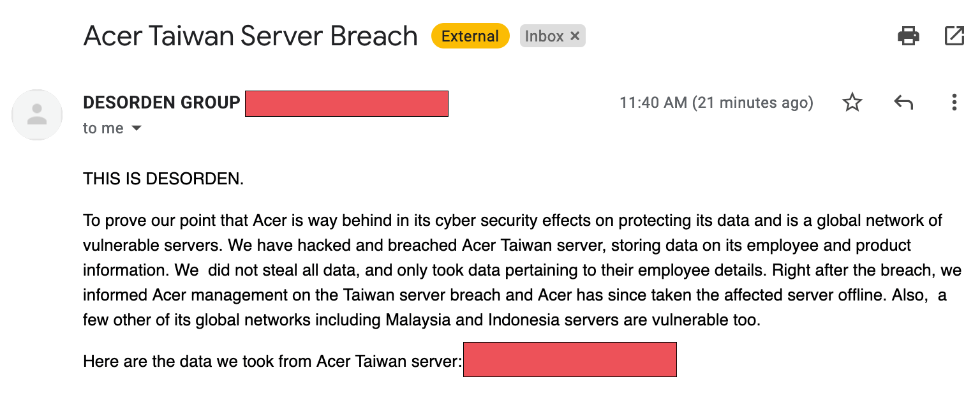Viewport: 980px width, 416px height.
Task: Expand recipient details arrow next to "to me"
Action: 136,128
